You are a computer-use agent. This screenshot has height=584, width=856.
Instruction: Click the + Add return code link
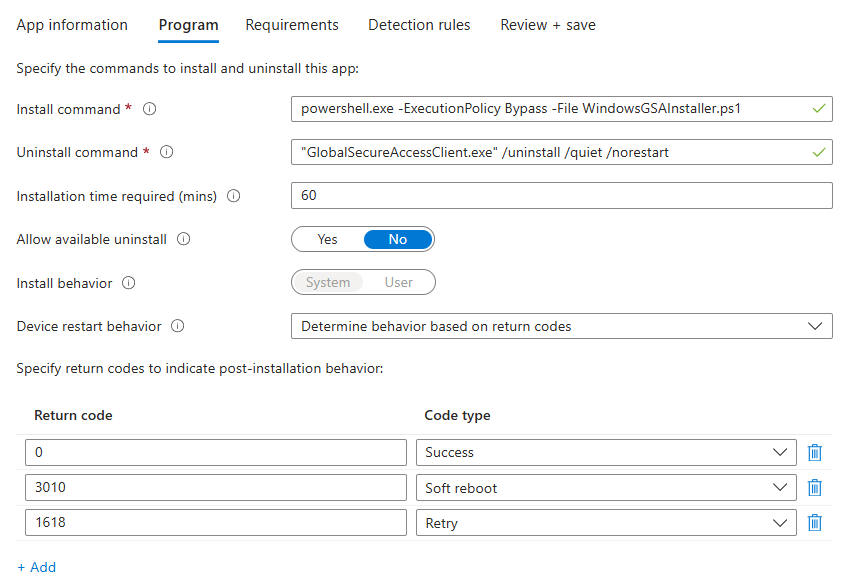(37, 567)
